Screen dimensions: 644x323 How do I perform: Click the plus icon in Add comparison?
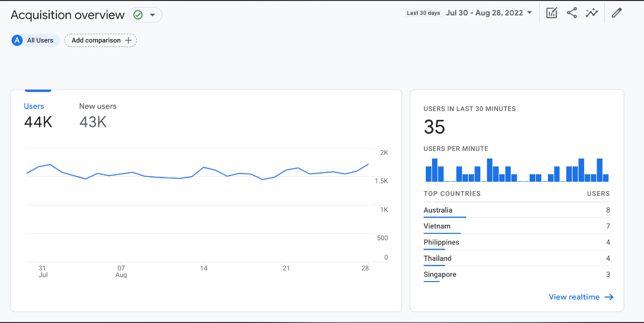[128, 40]
